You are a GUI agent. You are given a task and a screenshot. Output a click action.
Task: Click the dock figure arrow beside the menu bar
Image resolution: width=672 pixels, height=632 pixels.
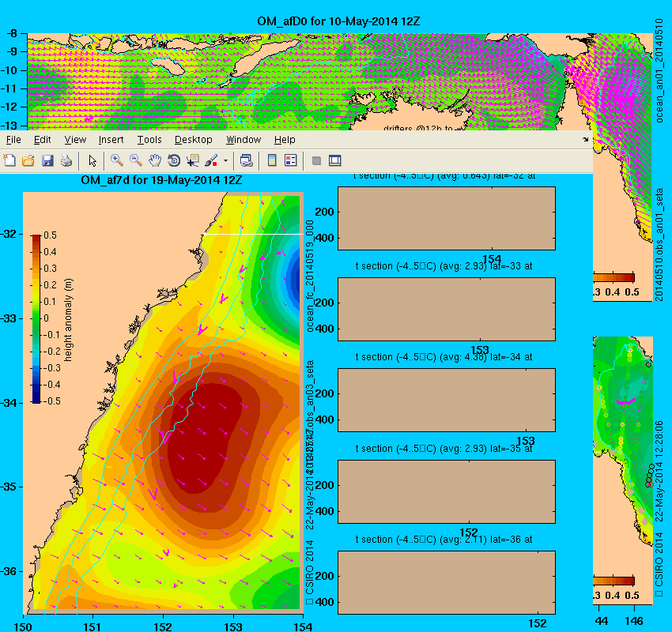click(586, 140)
